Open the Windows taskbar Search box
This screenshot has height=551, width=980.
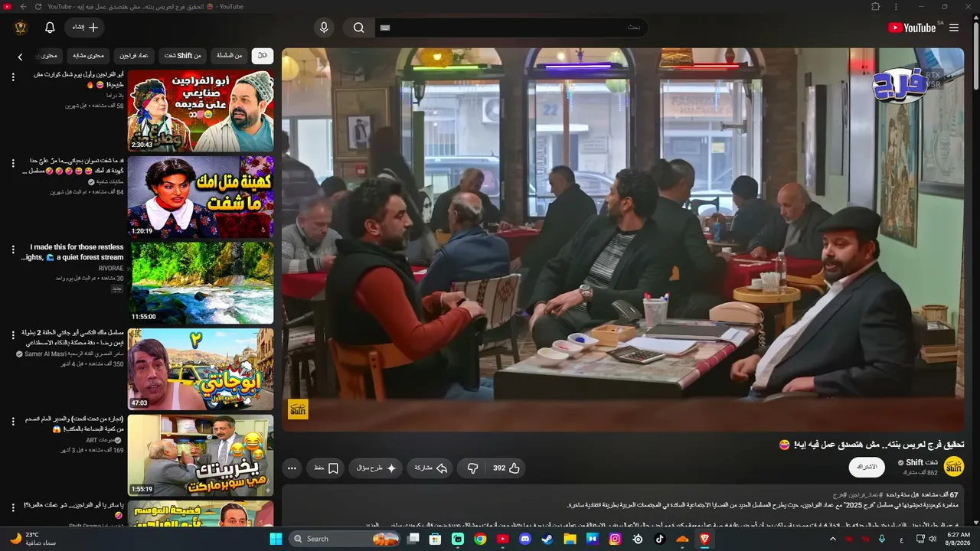[x=346, y=539]
